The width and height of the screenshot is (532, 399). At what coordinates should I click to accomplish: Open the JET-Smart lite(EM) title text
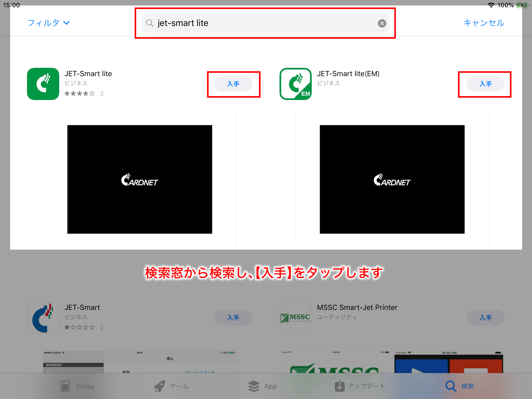pyautogui.click(x=348, y=74)
